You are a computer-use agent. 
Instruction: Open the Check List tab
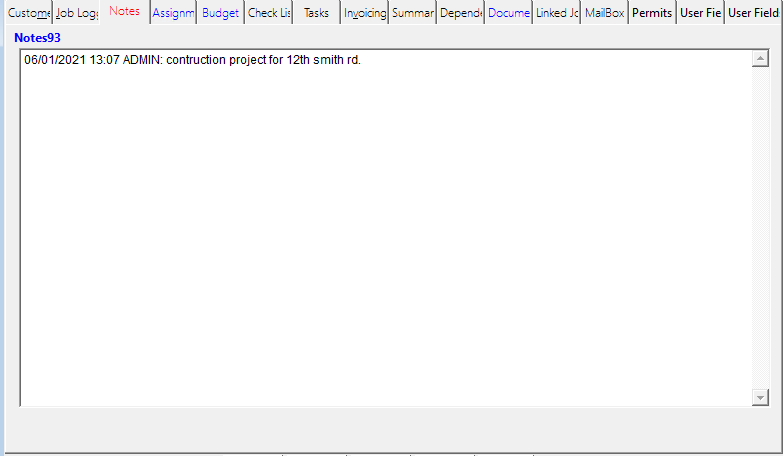(269, 13)
